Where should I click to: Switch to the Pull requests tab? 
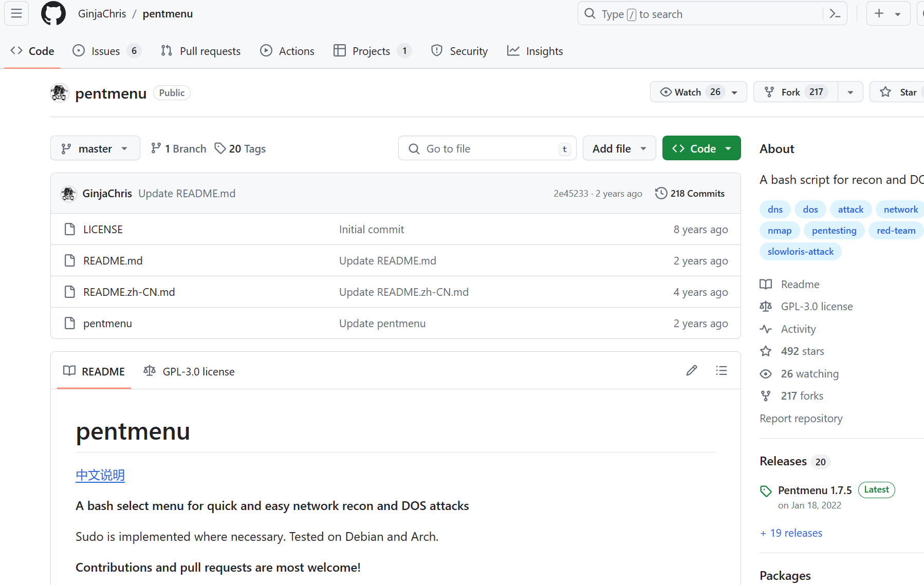(x=200, y=51)
